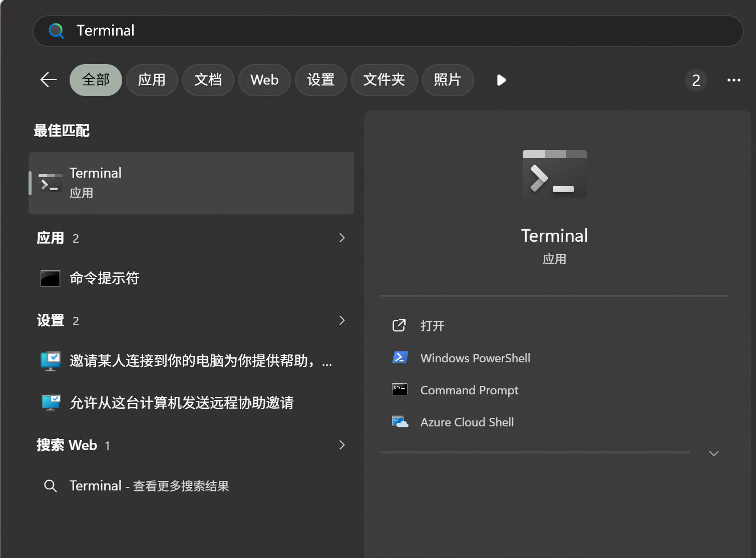Viewport: 756px width, 558px height.
Task: Select the 设置 filter tab
Action: point(320,80)
